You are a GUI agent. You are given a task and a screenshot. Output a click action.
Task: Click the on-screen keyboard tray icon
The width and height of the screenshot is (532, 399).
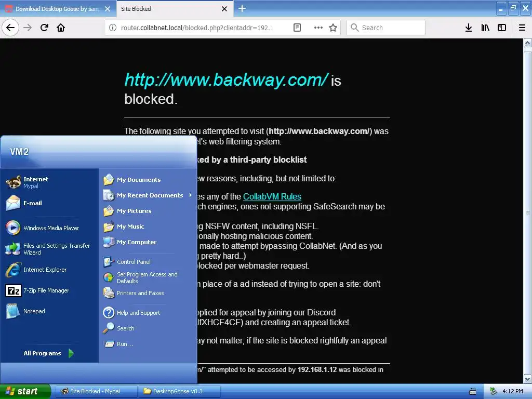(473, 392)
